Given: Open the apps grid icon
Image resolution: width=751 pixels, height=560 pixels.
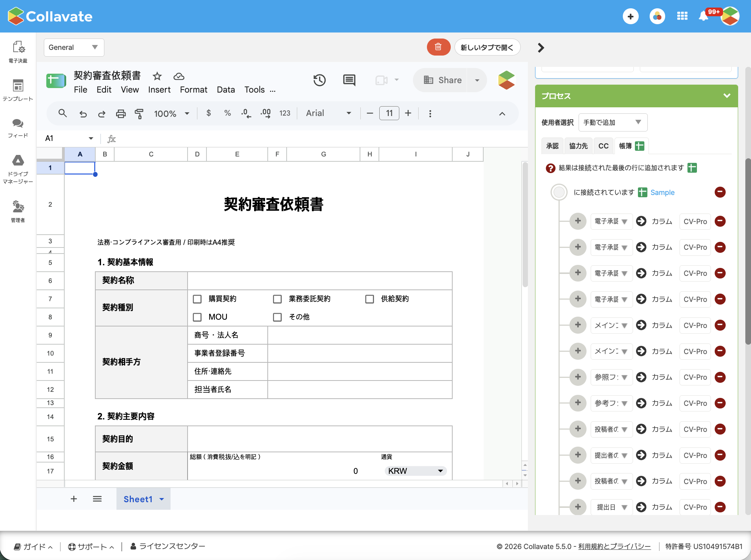Looking at the screenshot, I should click(682, 16).
